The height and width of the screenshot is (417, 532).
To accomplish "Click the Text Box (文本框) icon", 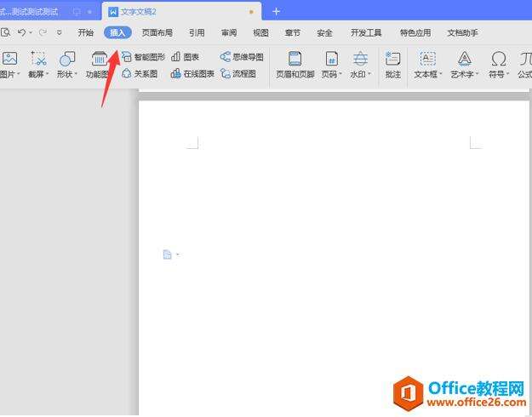I will click(428, 59).
